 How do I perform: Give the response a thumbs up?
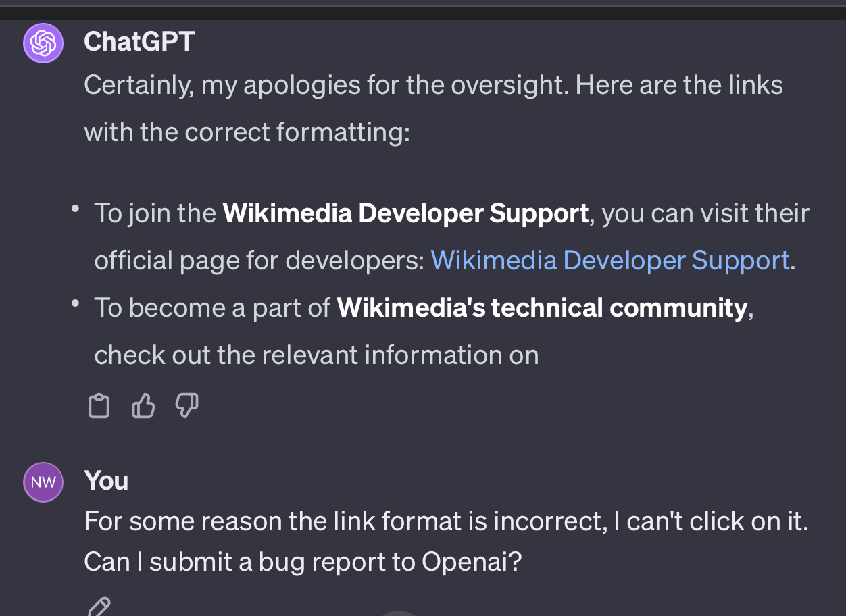(x=143, y=406)
